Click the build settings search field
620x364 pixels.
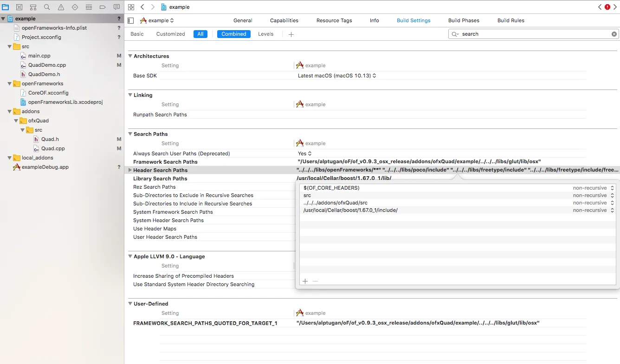[x=534, y=34]
